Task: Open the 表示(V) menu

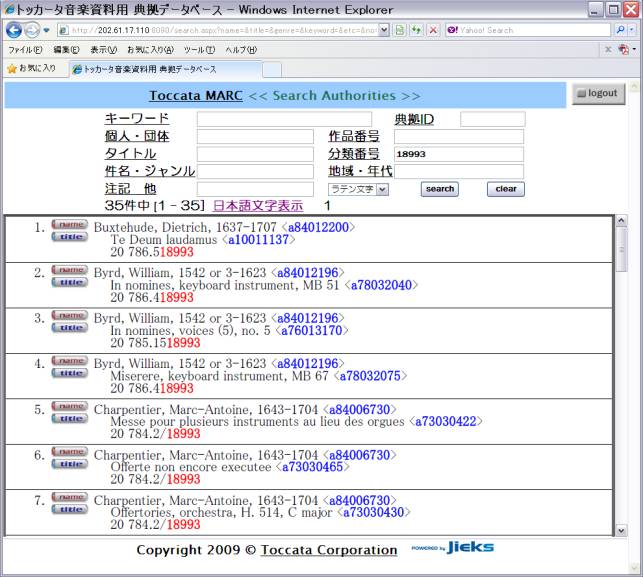Action: (103, 50)
